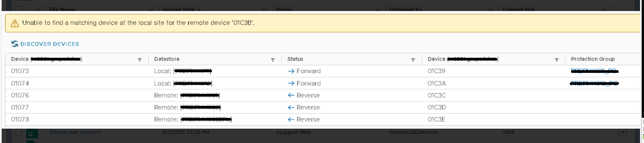644x143 pixels.
Task: Expand dropdown arrow on Devices pair incorrect row
Action: click(x=622, y=132)
